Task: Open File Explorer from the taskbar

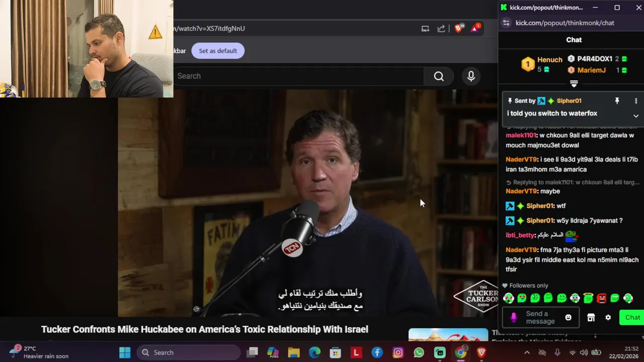Action: [x=294, y=352]
